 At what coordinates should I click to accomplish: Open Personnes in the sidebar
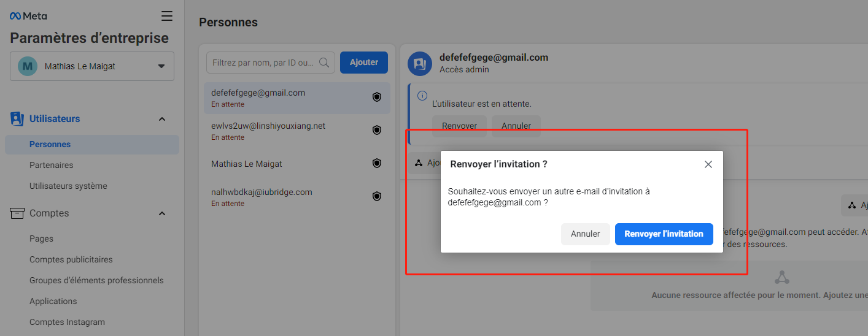pyautogui.click(x=92, y=145)
